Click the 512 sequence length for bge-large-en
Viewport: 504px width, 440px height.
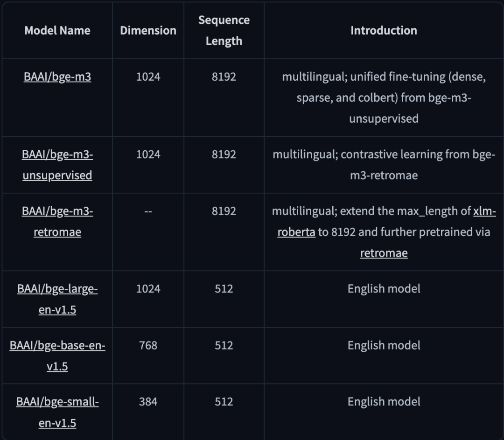point(224,289)
